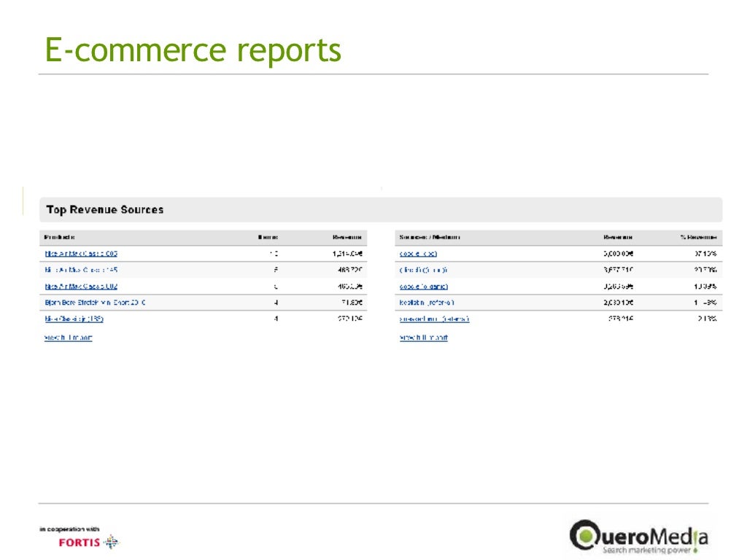Open the Nike Air Max Classic 145 link

[81, 270]
